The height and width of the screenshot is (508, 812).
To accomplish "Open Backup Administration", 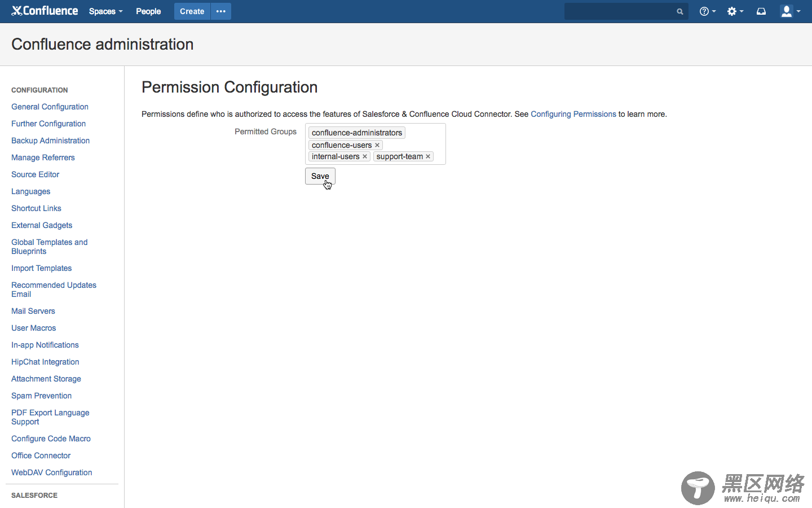I will (50, 141).
